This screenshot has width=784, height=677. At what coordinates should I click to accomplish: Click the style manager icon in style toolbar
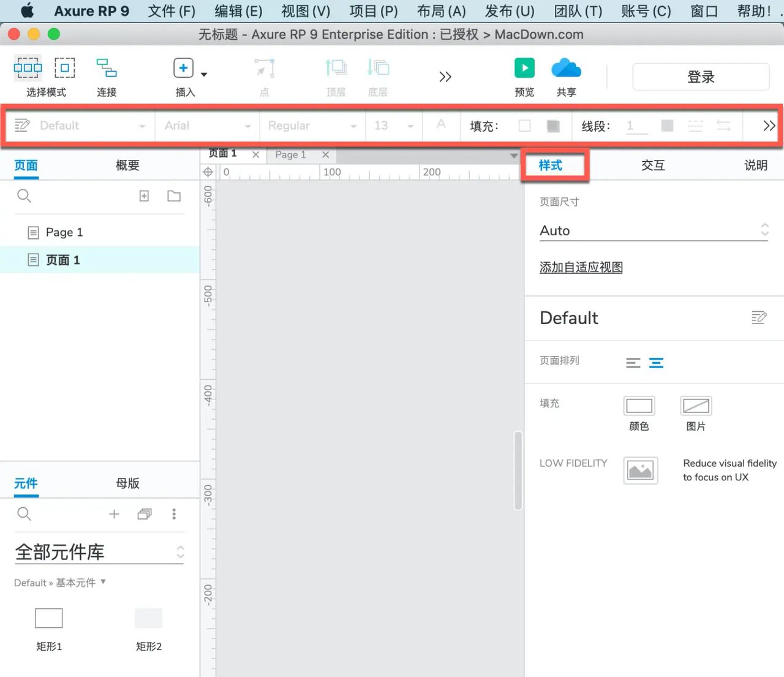pyautogui.click(x=22, y=125)
